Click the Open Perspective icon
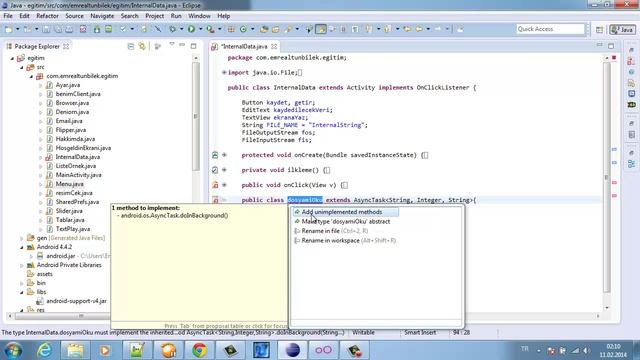 [599, 29]
